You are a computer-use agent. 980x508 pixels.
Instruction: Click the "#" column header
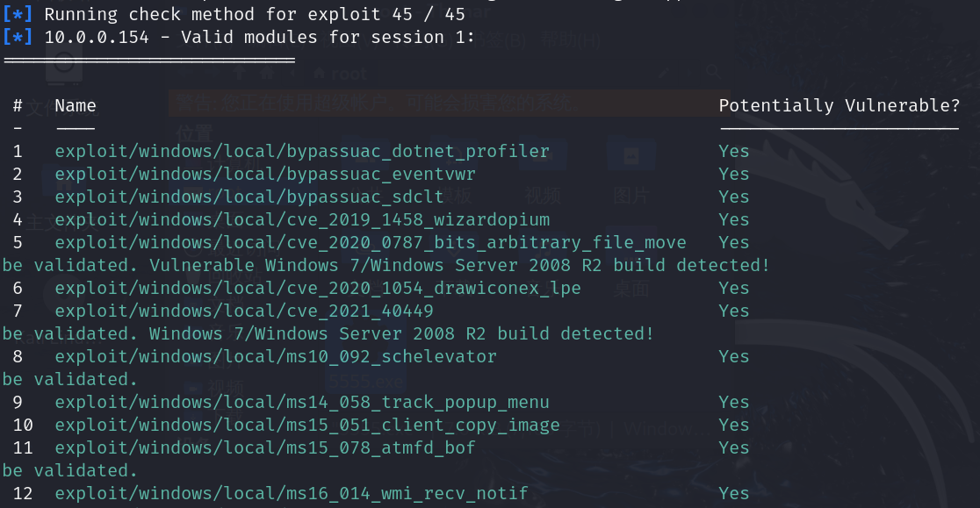tap(18, 105)
